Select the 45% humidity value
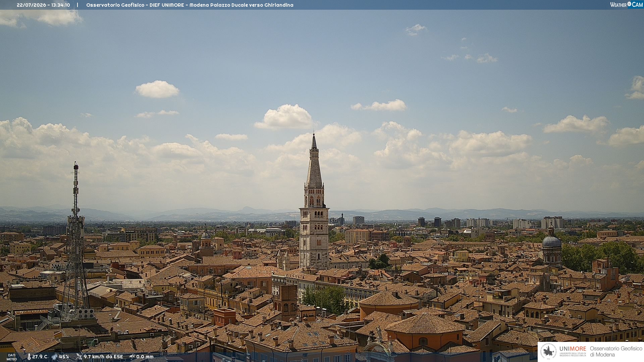The height and width of the screenshot is (362, 644). tap(64, 357)
